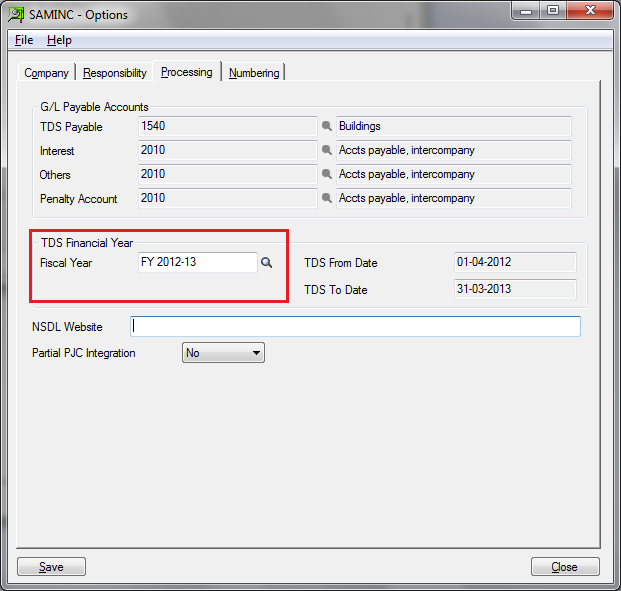Click the Buildings description field
Image resolution: width=621 pixels, height=591 pixels.
click(454, 126)
